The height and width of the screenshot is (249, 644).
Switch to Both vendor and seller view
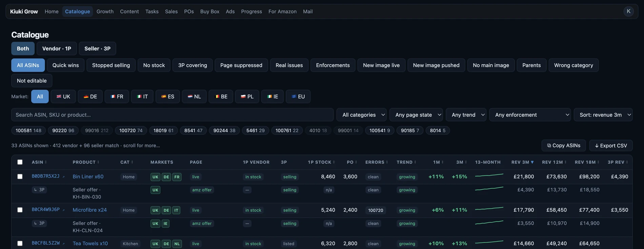tap(23, 48)
